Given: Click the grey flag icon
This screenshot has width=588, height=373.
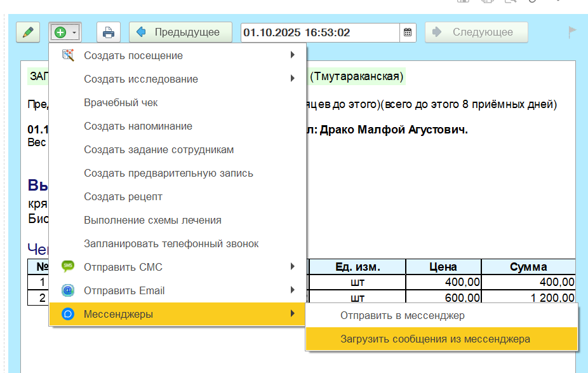Looking at the screenshot, I should (572, 32).
